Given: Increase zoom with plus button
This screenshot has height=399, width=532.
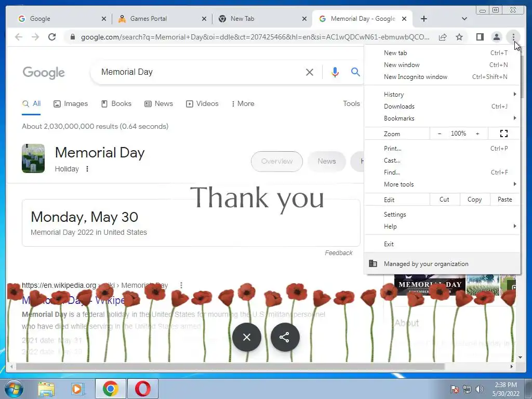Looking at the screenshot, I should [477, 134].
